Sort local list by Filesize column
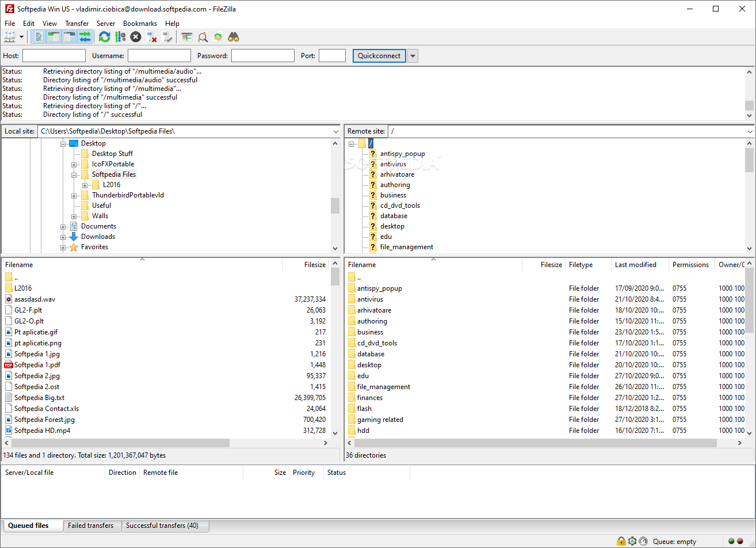Image resolution: width=756 pixels, height=548 pixels. [x=306, y=265]
